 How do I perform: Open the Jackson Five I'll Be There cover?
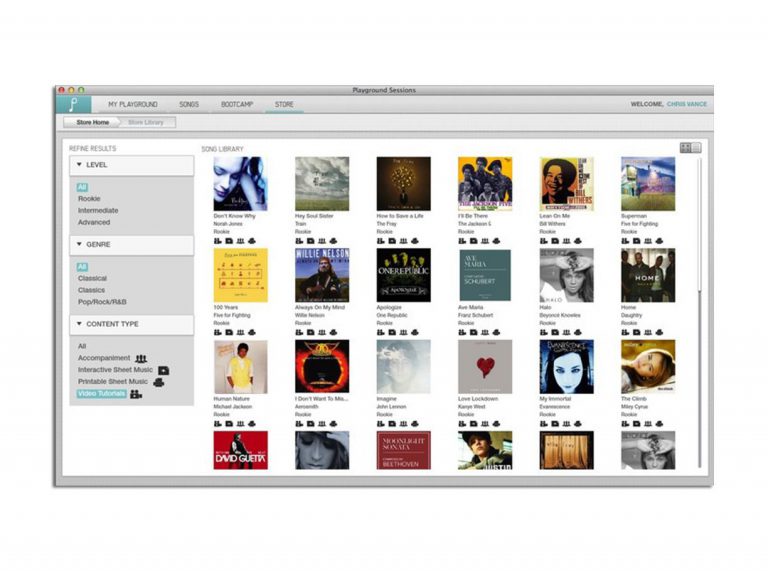pos(485,184)
